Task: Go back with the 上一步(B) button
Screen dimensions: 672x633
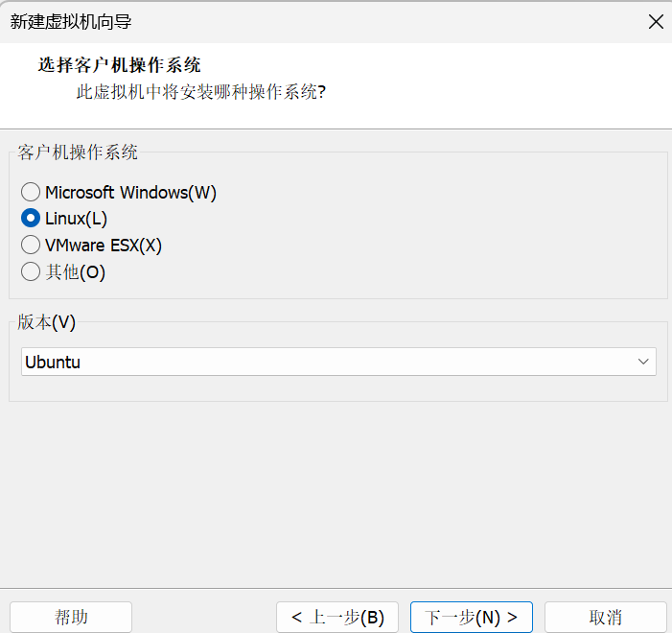Action: (x=336, y=617)
